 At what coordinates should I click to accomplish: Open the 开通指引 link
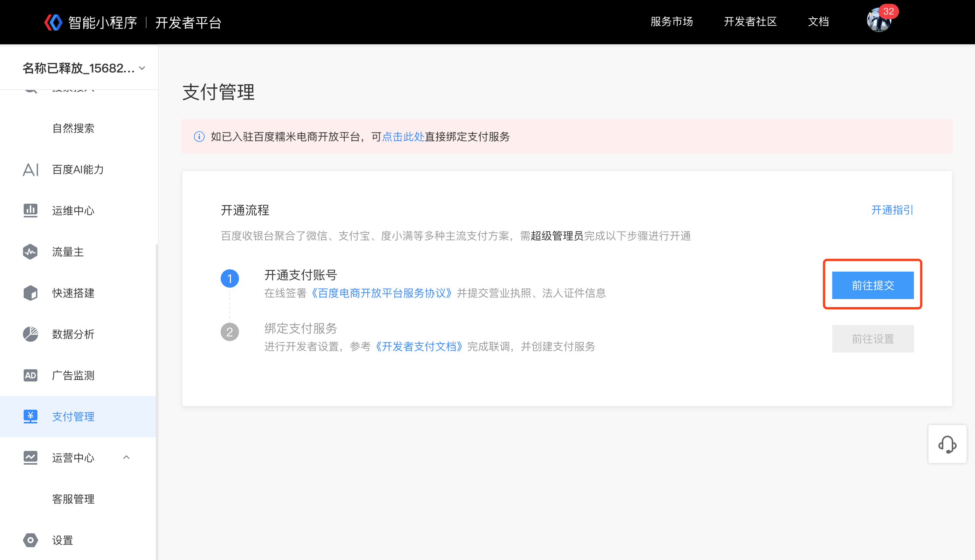click(891, 210)
